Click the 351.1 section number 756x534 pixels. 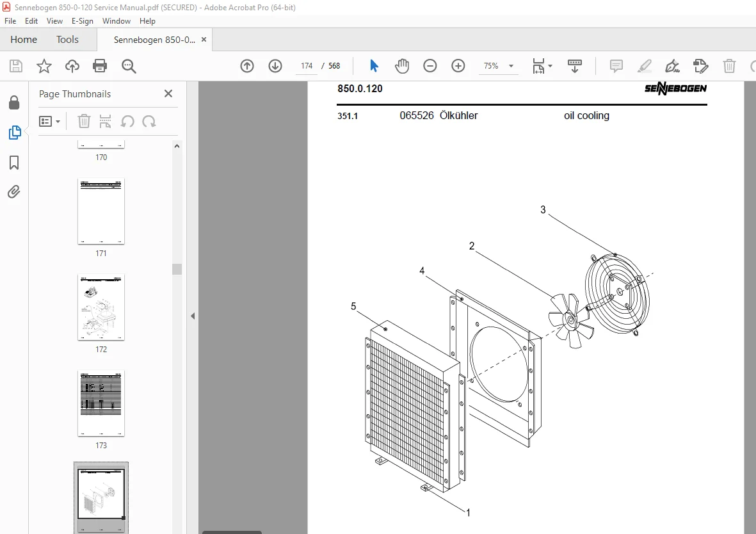(x=348, y=117)
